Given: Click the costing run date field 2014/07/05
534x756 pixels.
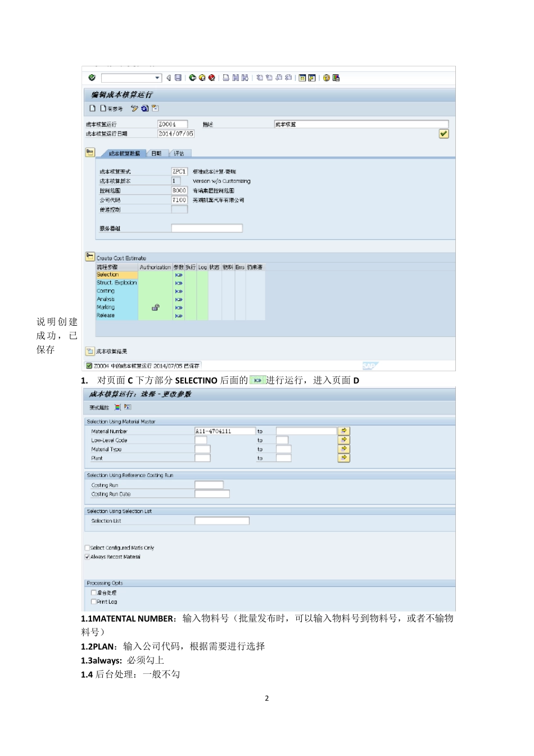Looking at the screenshot, I should (176, 133).
